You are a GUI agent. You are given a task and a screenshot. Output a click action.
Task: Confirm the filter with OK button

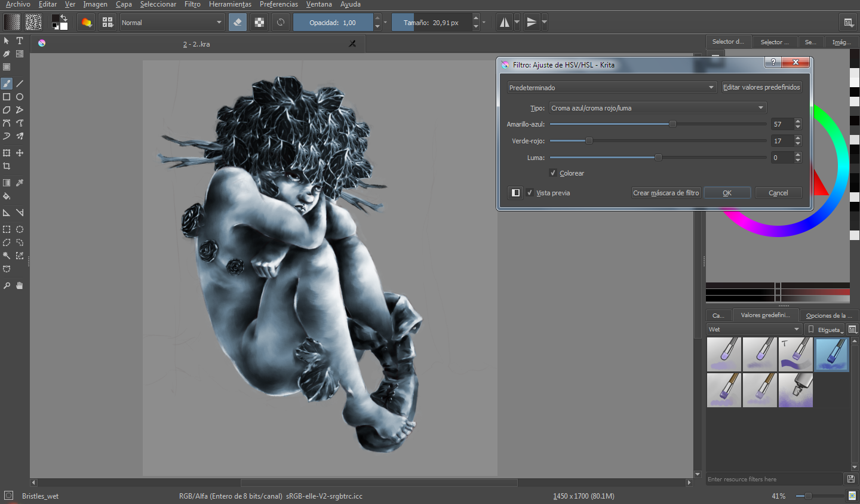point(727,193)
